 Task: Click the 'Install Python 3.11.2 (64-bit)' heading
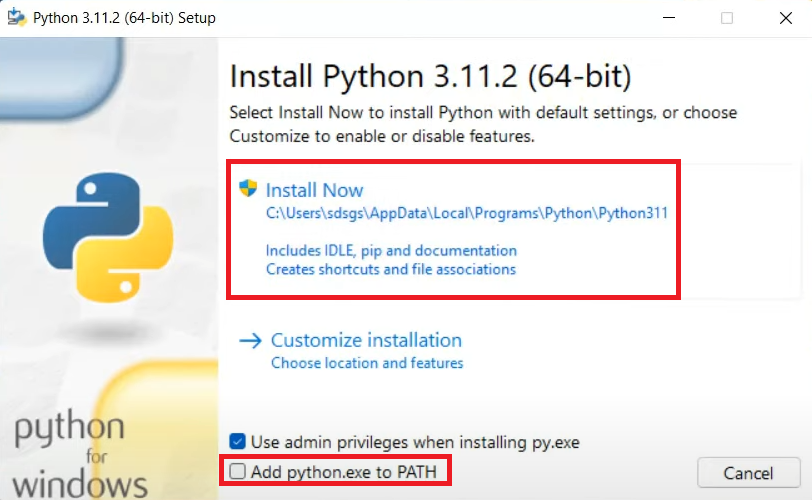click(x=430, y=76)
